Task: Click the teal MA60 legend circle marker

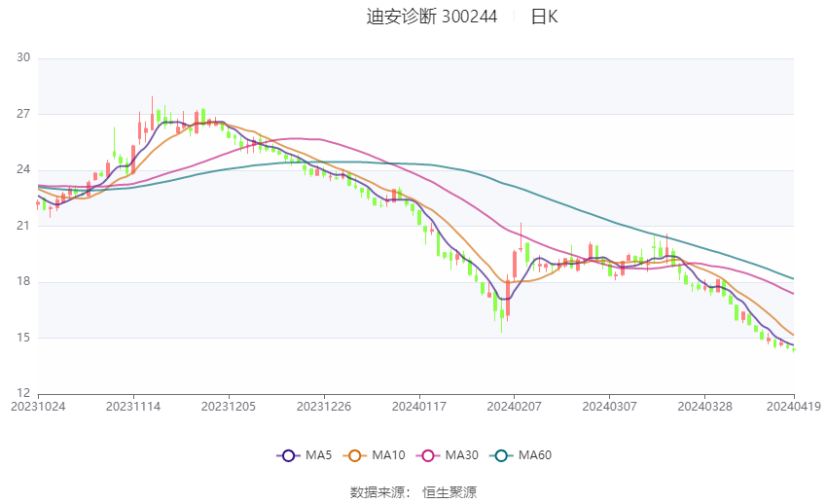Action: 502,455
